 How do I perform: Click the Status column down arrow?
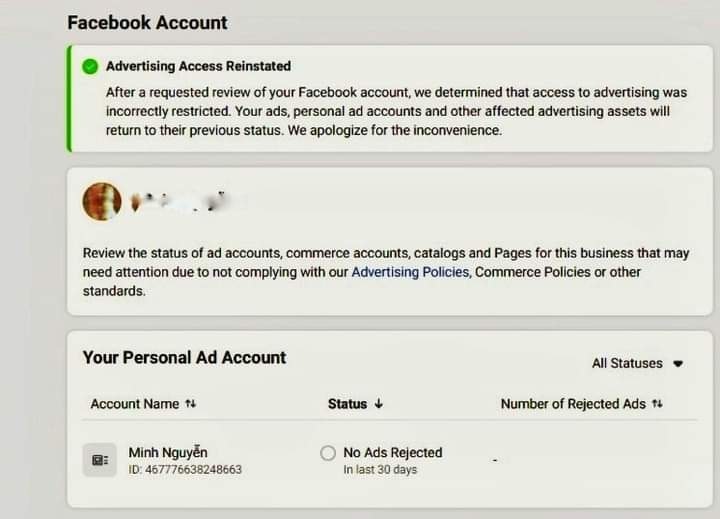pyautogui.click(x=379, y=404)
